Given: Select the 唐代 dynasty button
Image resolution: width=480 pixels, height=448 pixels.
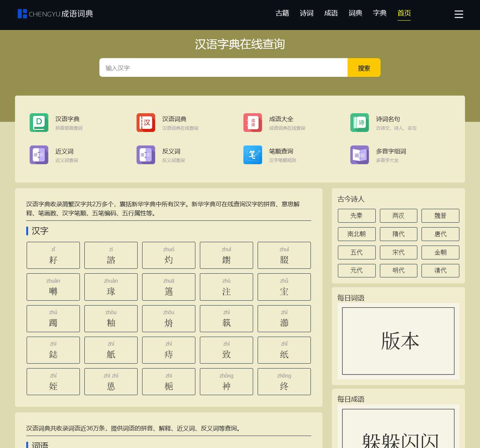Looking at the screenshot, I should tap(440, 234).
